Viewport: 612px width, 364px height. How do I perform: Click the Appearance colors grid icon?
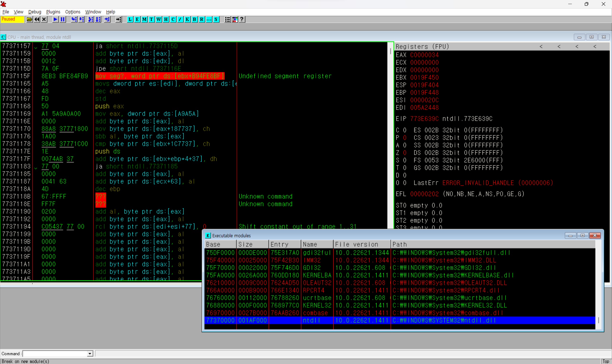click(x=235, y=19)
